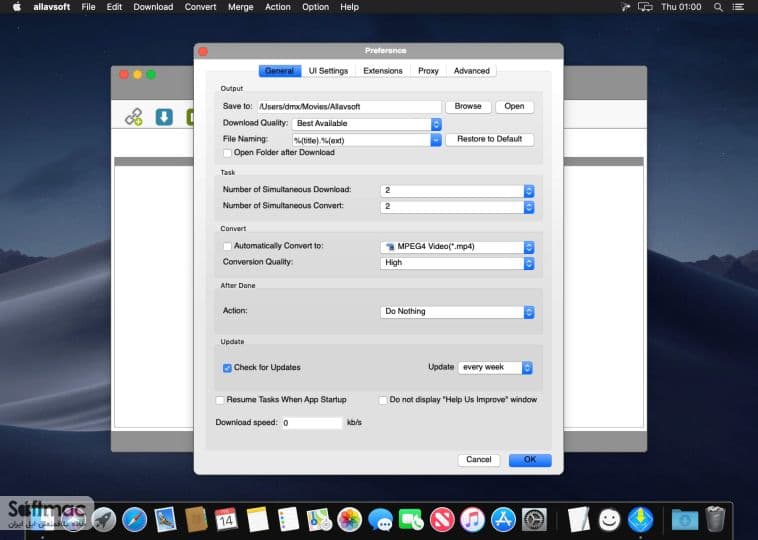Select the General tab
Image resolution: width=758 pixels, height=540 pixels.
279,71
